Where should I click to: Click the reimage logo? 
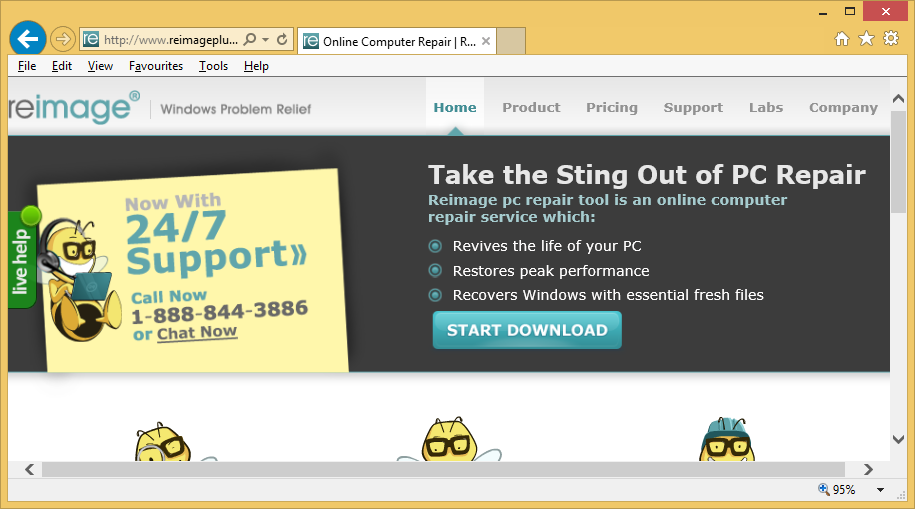pyautogui.click(x=73, y=107)
